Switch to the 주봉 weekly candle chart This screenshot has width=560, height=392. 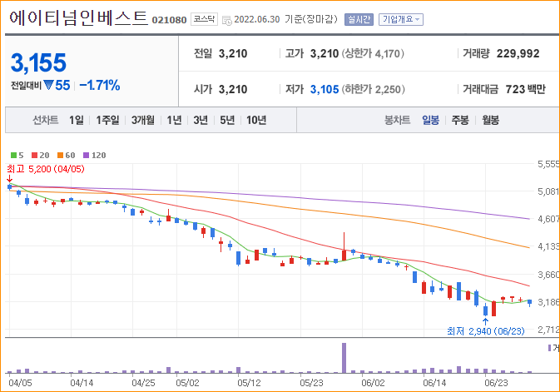pyautogui.click(x=460, y=120)
